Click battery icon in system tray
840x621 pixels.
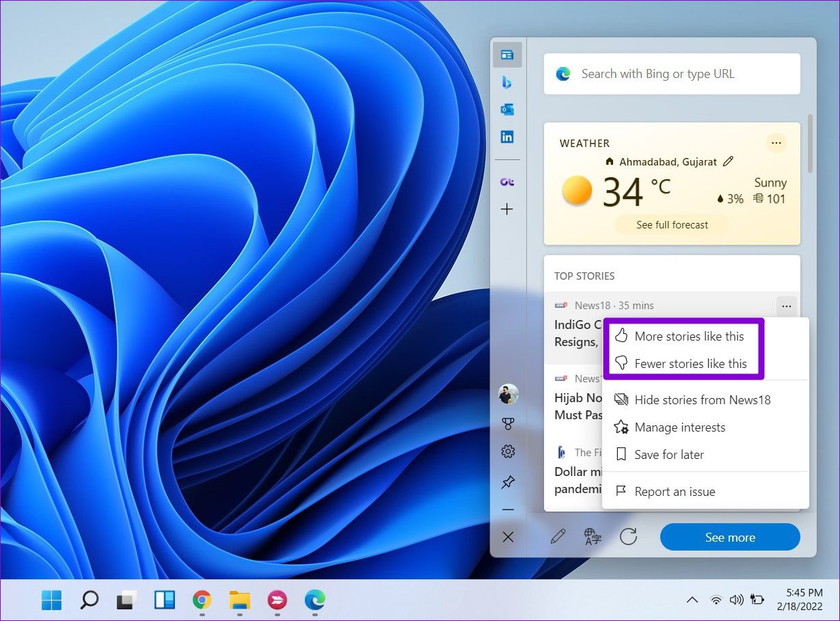coord(757,600)
